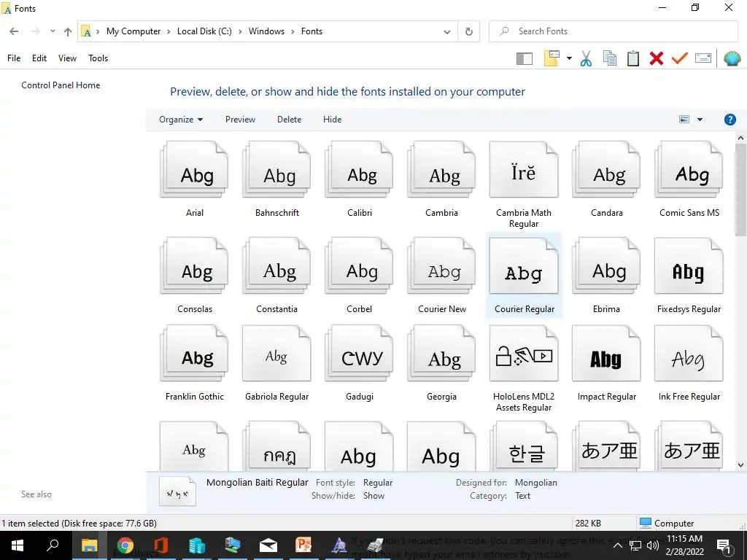Select the Thai sample font icon
This screenshot has height=560, width=747.
pos(276,446)
